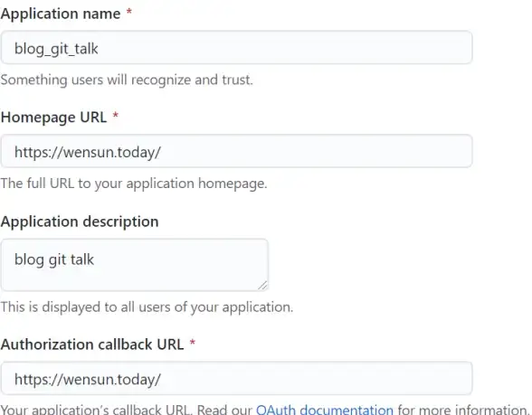The image size is (532, 415).
Task: Click inside the Application description textarea
Action: click(x=134, y=265)
